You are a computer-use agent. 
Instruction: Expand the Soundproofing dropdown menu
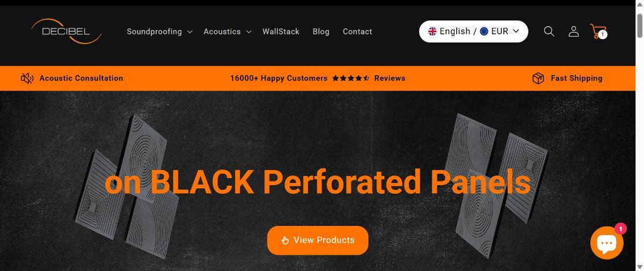tap(159, 32)
